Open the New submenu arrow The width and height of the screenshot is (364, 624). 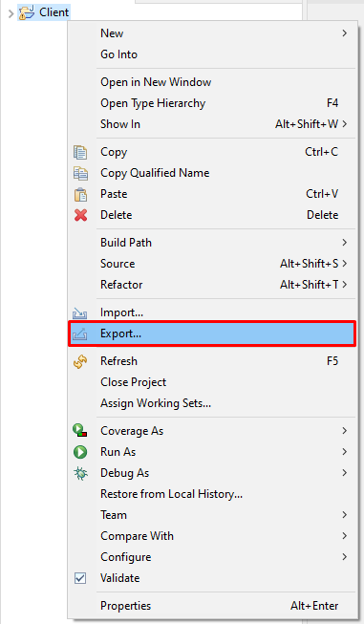345,33
